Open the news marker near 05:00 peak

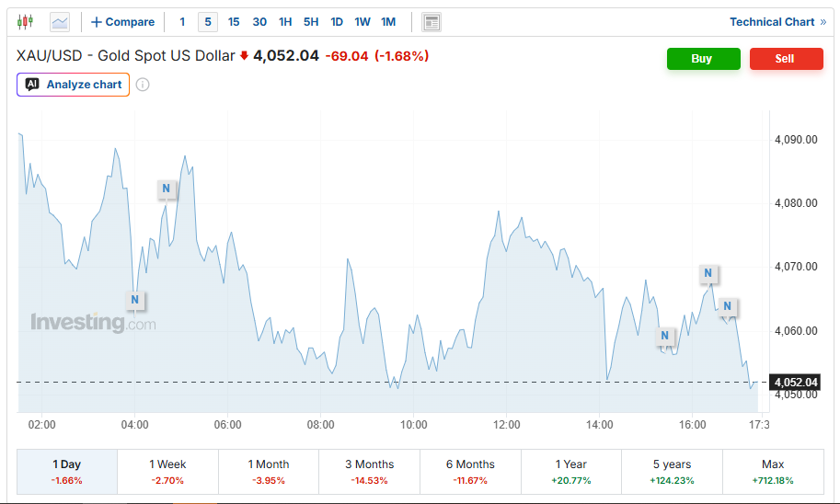[167, 188]
